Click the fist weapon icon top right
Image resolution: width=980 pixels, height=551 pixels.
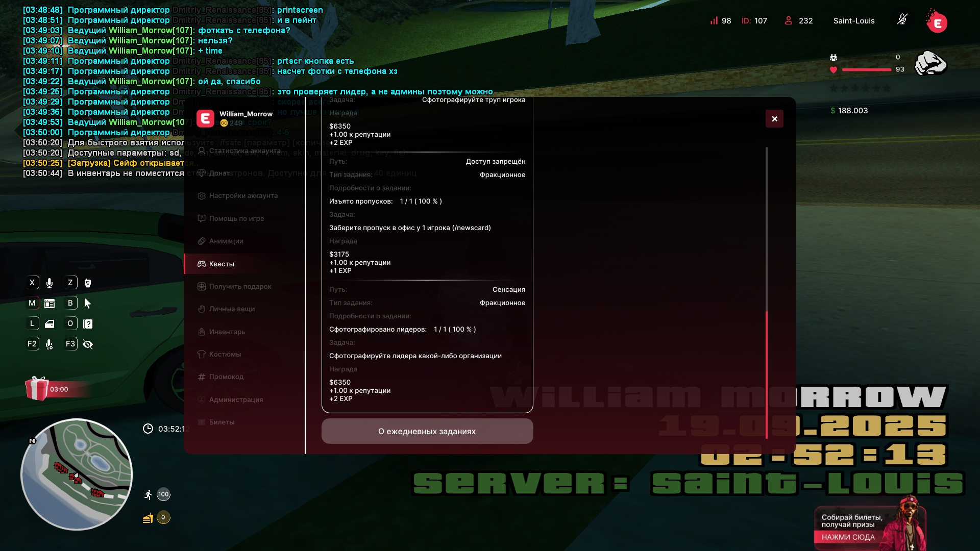[x=930, y=63]
